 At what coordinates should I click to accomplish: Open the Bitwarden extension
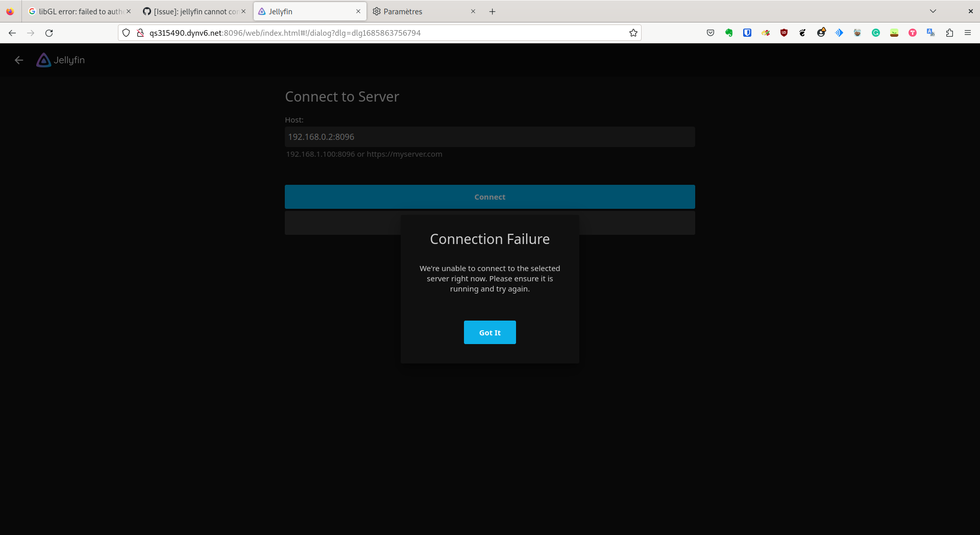tap(747, 33)
